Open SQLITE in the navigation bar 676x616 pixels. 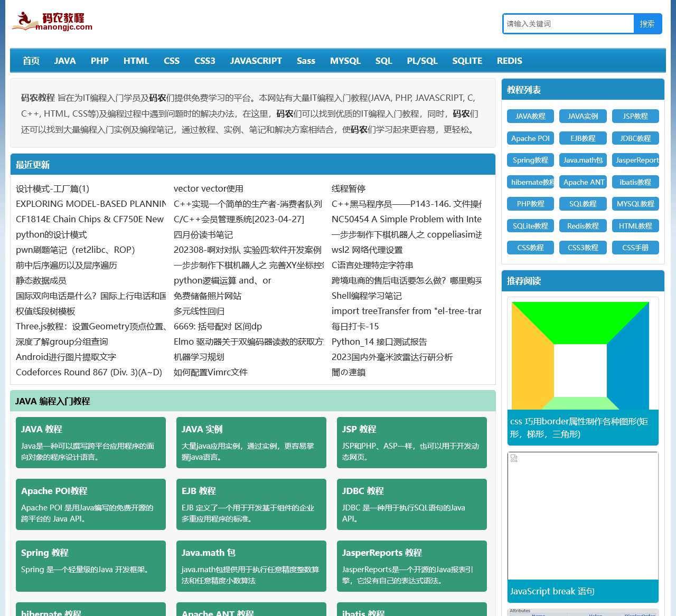coord(467,61)
